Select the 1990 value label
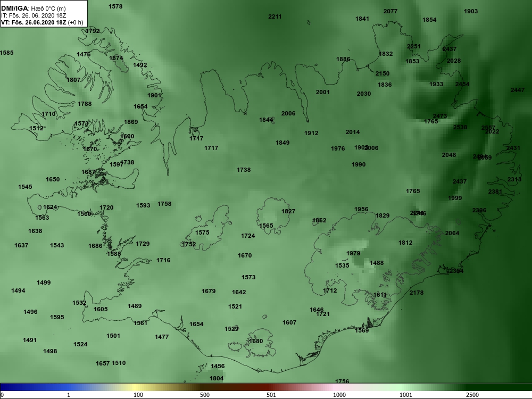Viewport: 532px width, 399px height. 359,164
